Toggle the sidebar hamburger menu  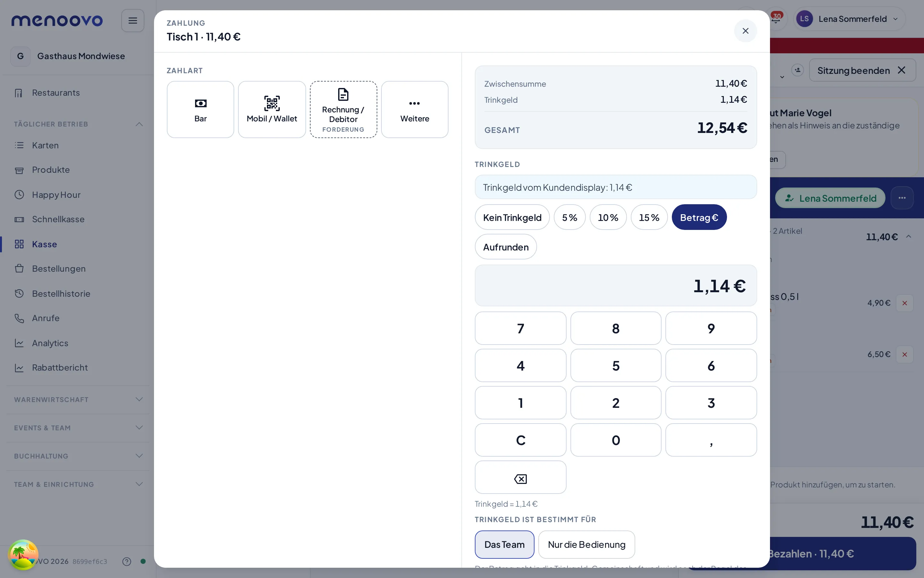pos(133,21)
